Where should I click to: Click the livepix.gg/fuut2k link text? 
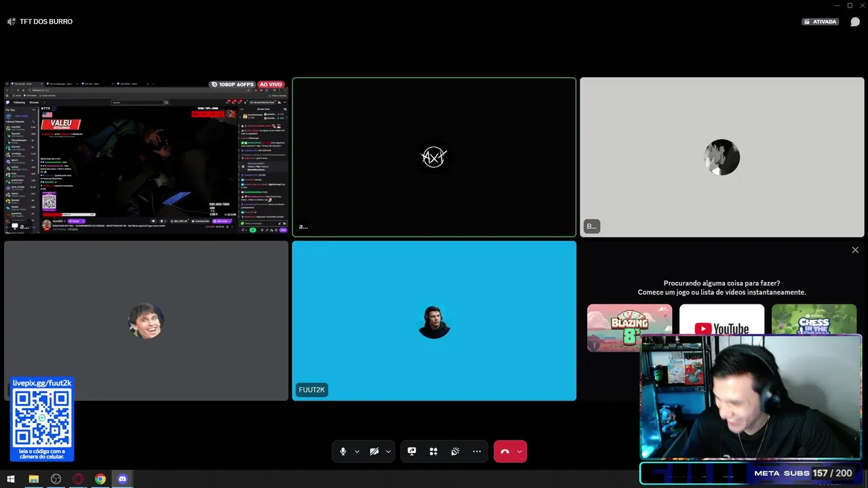[42, 383]
